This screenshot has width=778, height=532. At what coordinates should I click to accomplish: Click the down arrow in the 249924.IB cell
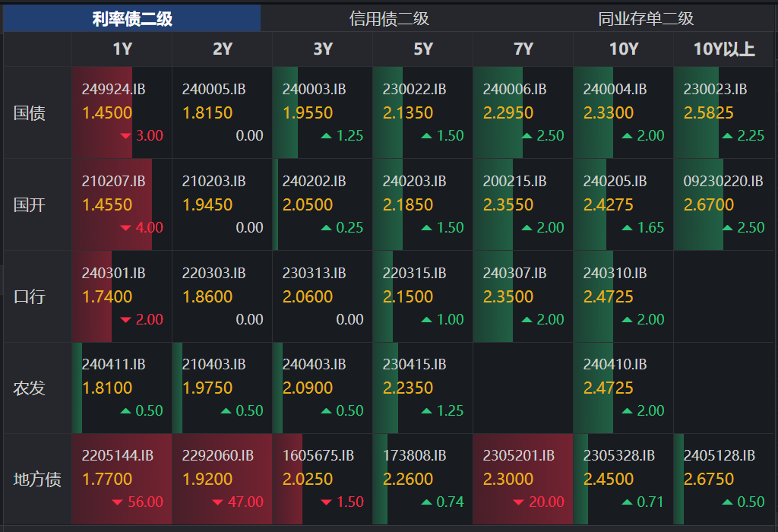(x=125, y=136)
